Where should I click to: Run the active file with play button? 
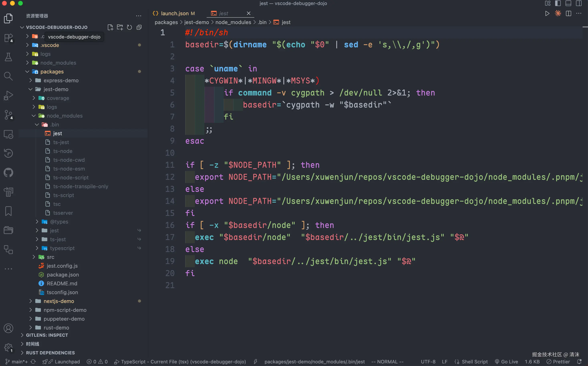click(547, 14)
